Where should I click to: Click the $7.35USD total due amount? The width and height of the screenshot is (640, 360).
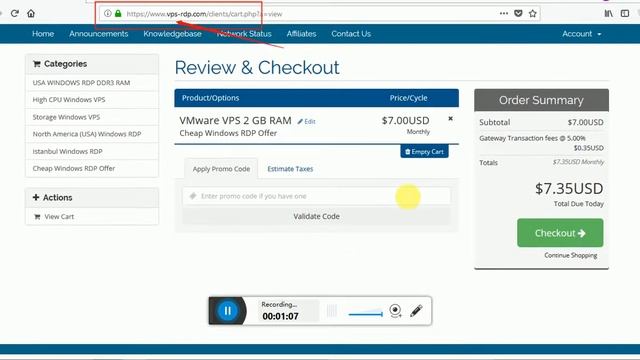569,189
